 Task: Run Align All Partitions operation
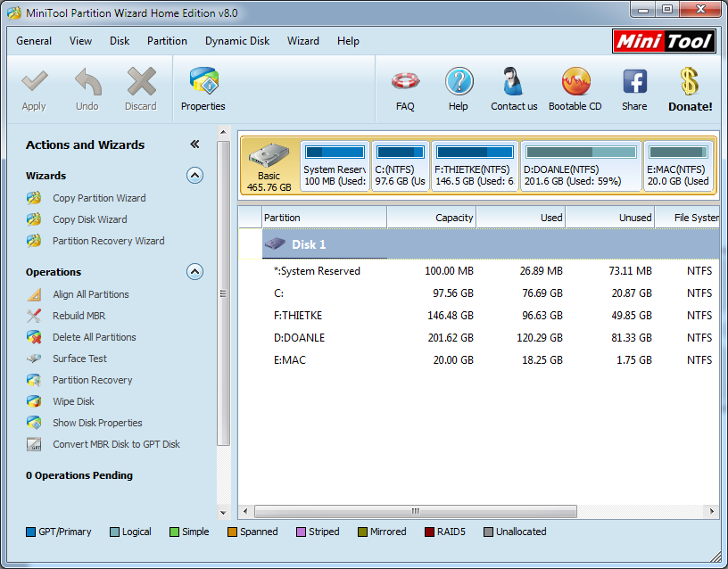[91, 294]
